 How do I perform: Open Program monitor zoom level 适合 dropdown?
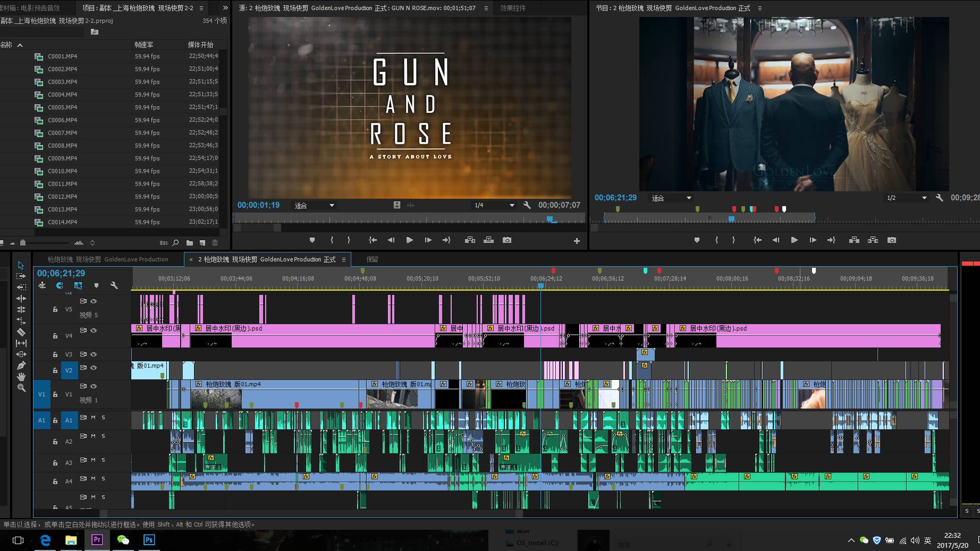[671, 198]
